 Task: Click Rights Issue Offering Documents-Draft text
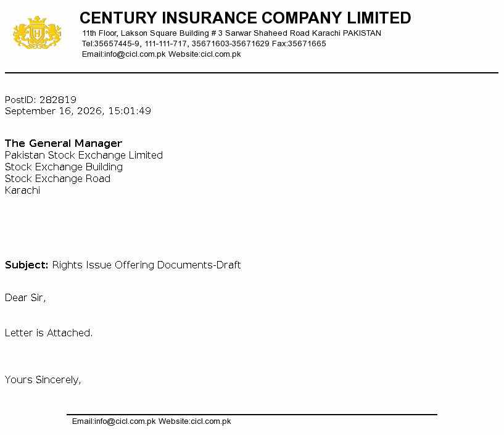[x=146, y=265]
